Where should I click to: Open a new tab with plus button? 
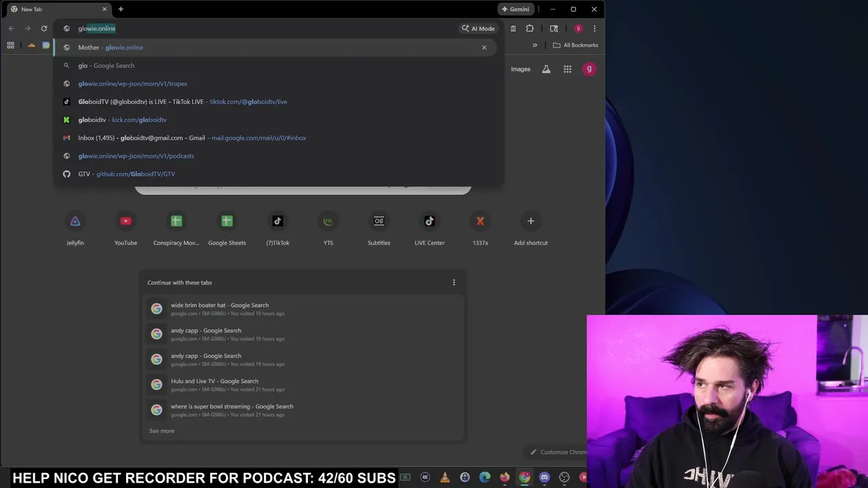click(121, 9)
